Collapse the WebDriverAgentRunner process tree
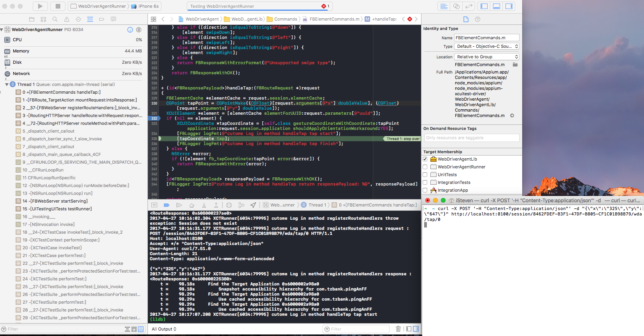This screenshot has height=336, width=644. tap(2, 30)
